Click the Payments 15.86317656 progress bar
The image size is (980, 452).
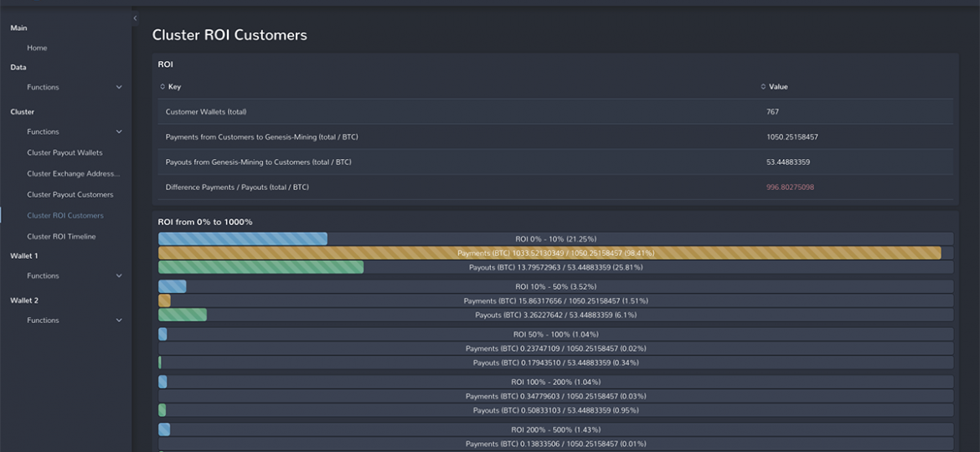point(555,301)
